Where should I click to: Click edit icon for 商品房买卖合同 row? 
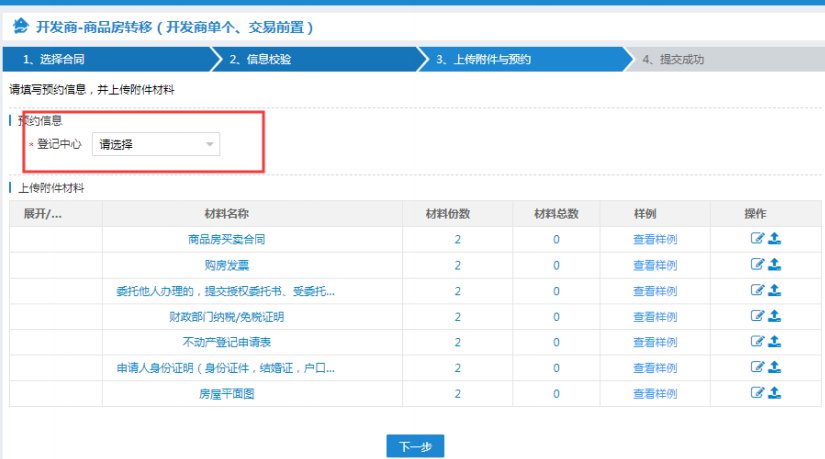(x=757, y=238)
